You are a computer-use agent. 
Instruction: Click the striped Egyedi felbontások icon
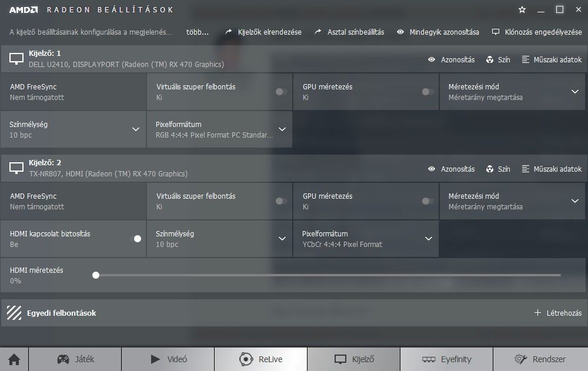tap(14, 313)
